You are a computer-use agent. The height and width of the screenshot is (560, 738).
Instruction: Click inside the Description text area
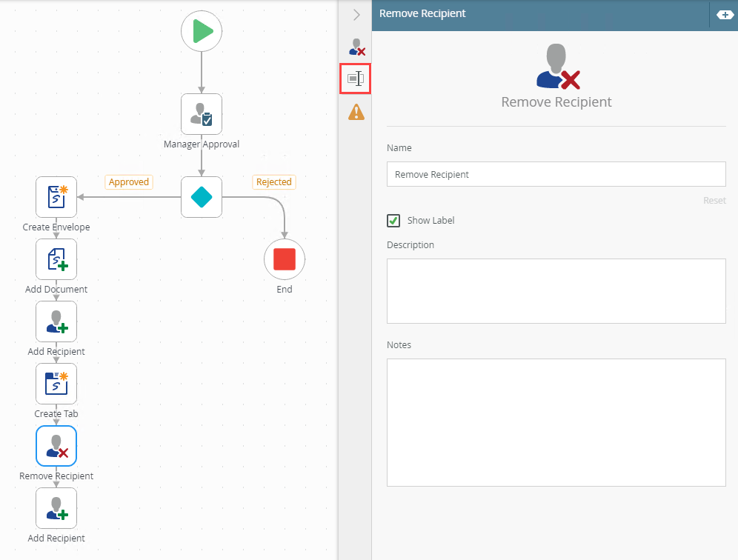(x=556, y=290)
